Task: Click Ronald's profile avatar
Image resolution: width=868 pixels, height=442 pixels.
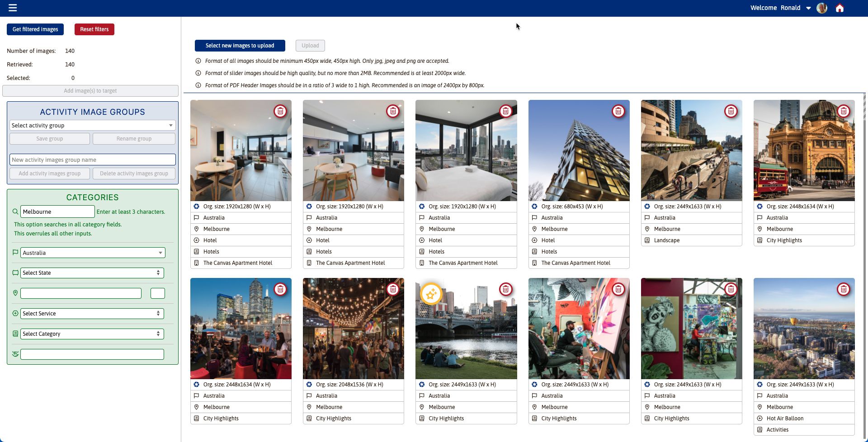Action: coord(822,8)
